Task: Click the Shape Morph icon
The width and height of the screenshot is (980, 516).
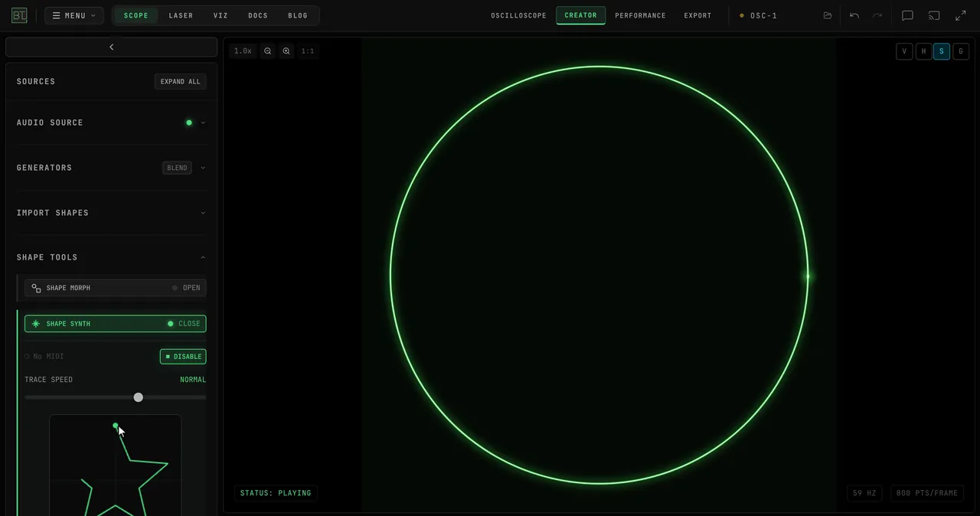Action: [36, 288]
